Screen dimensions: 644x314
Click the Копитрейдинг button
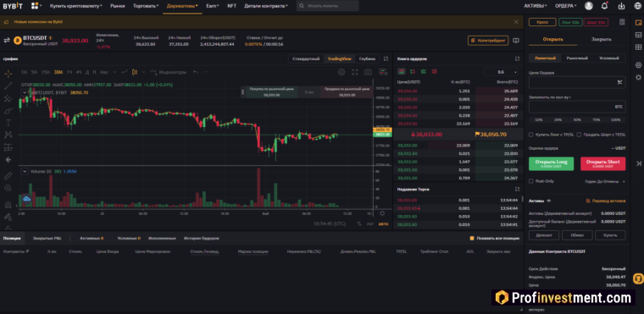[x=488, y=41]
